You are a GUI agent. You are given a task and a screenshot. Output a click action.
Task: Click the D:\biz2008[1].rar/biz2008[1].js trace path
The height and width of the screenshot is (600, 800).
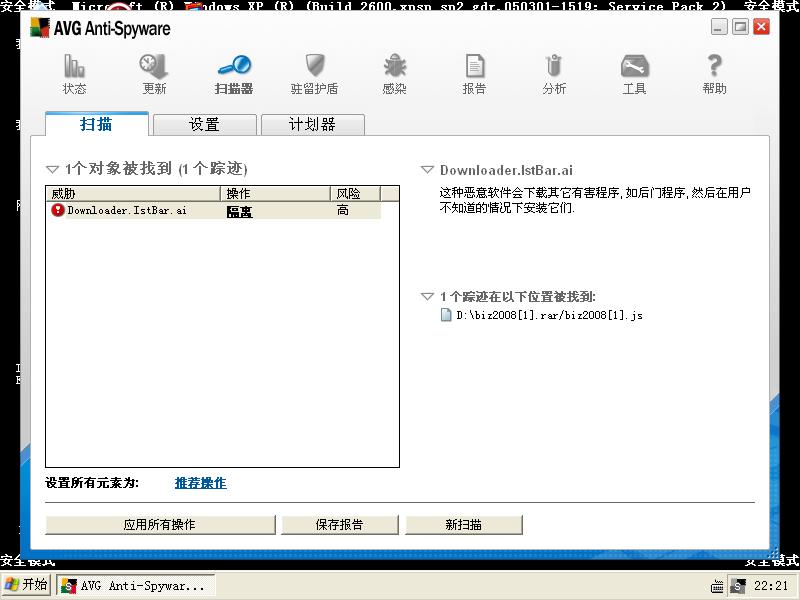(x=549, y=315)
